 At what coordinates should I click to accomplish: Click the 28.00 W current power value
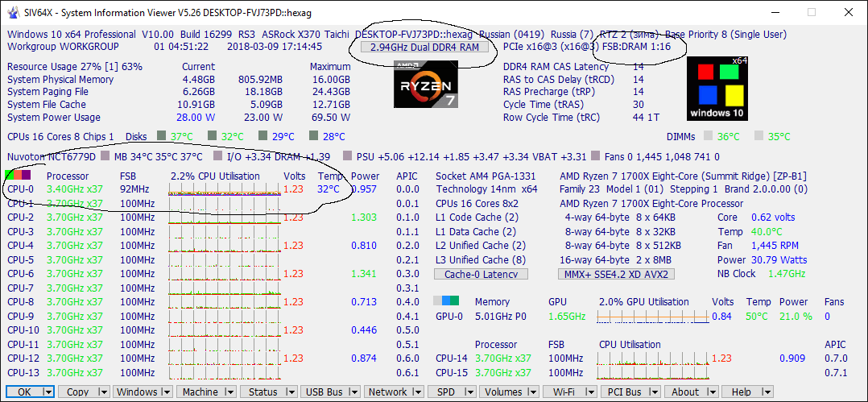[196, 118]
